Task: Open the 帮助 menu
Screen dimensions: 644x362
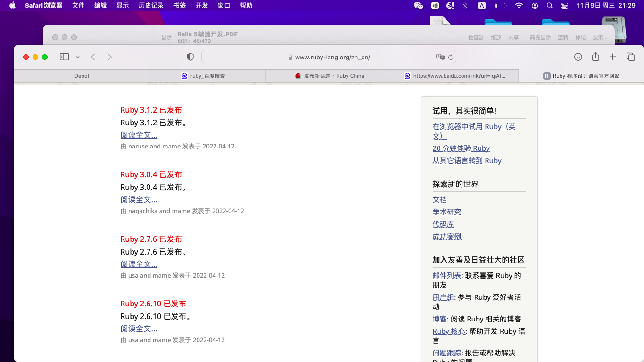Action: (246, 6)
